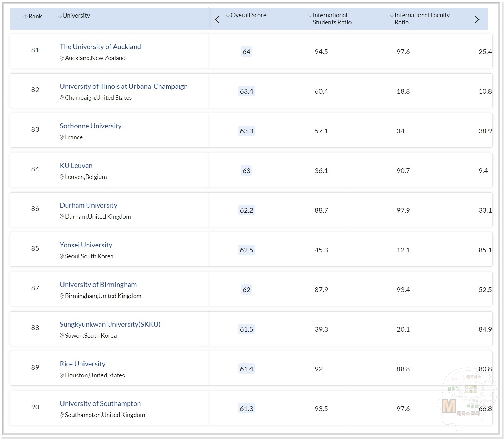Viewport: 504px width, 439px height.
Task: Open The University of Auckland link
Action: (x=100, y=47)
